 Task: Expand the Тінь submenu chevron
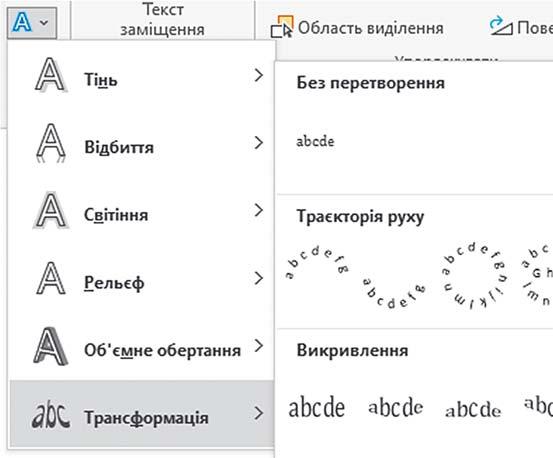259,75
